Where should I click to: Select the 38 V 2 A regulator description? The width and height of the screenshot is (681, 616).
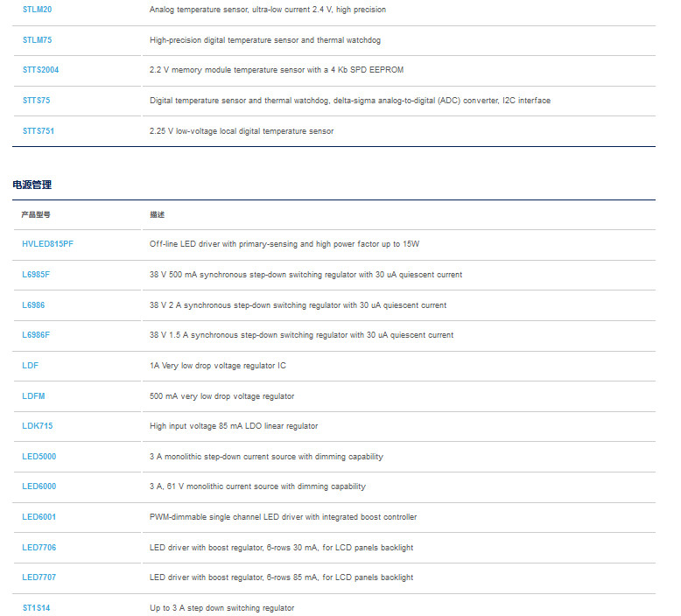pos(298,304)
